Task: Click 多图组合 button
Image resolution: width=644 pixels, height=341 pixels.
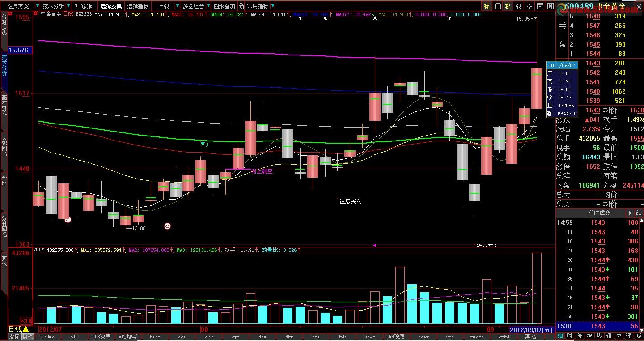Action: click(193, 6)
